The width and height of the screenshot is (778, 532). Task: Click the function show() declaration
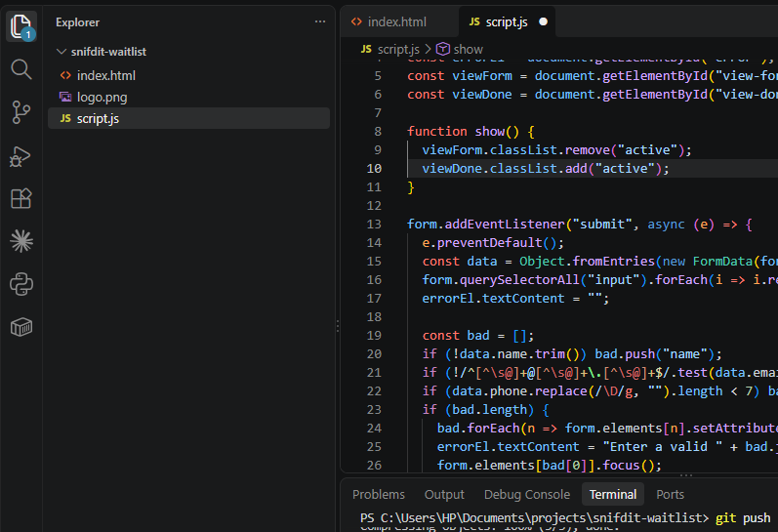[x=471, y=132]
